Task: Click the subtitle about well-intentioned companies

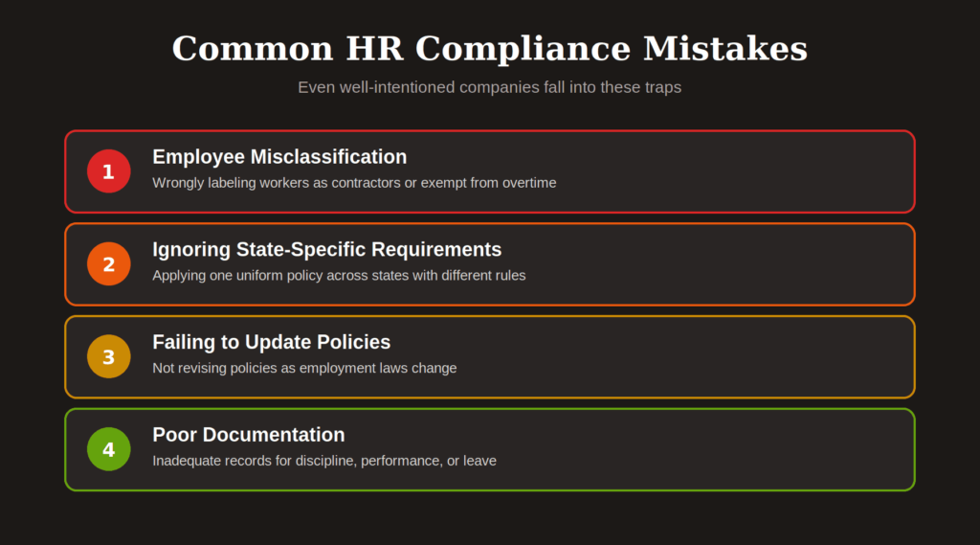Action: pyautogui.click(x=489, y=87)
